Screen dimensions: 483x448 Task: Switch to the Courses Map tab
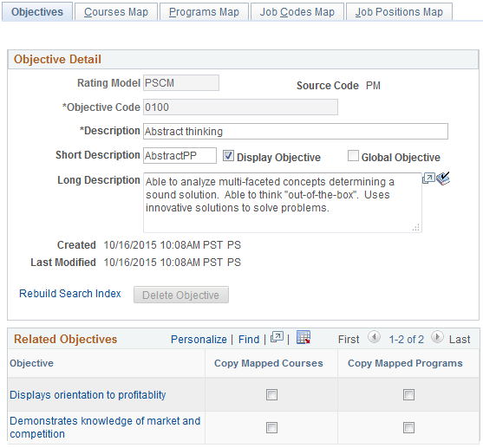coord(116,12)
